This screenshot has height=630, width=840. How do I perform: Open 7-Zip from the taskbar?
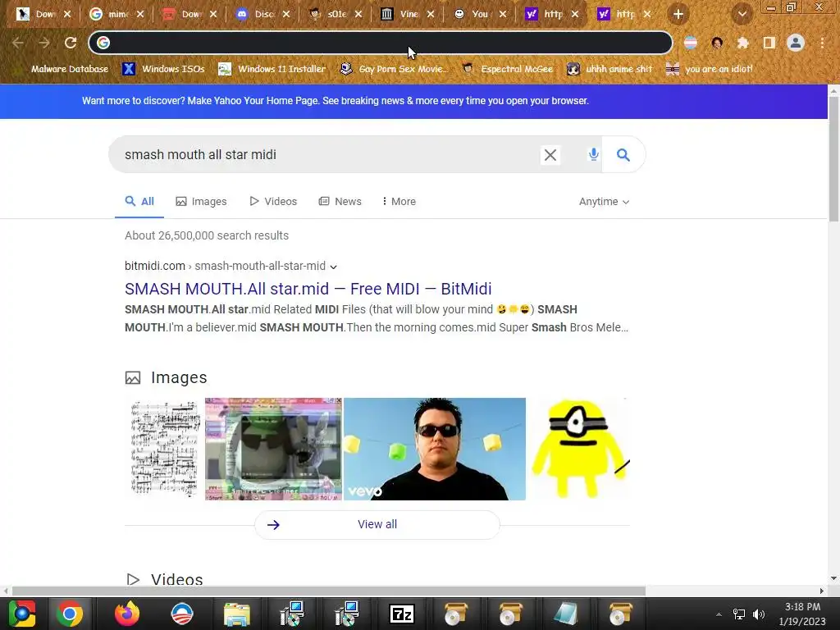(402, 614)
